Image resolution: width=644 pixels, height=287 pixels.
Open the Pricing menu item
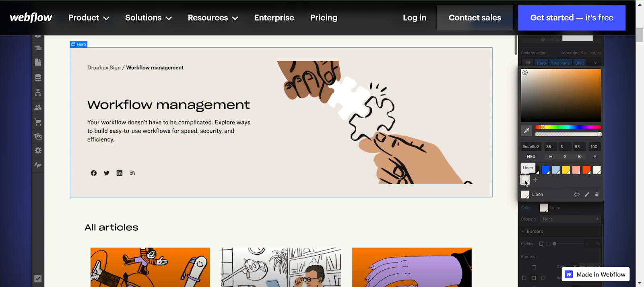(324, 18)
